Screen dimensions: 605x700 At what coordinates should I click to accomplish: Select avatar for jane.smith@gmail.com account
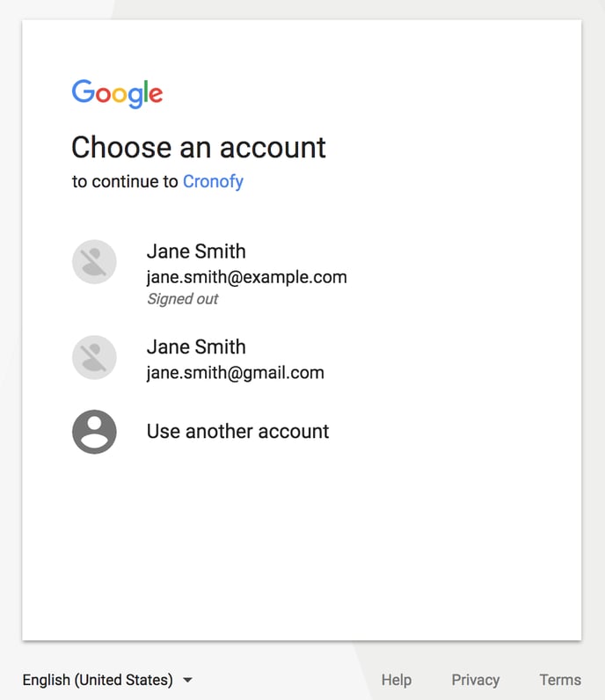point(94,358)
